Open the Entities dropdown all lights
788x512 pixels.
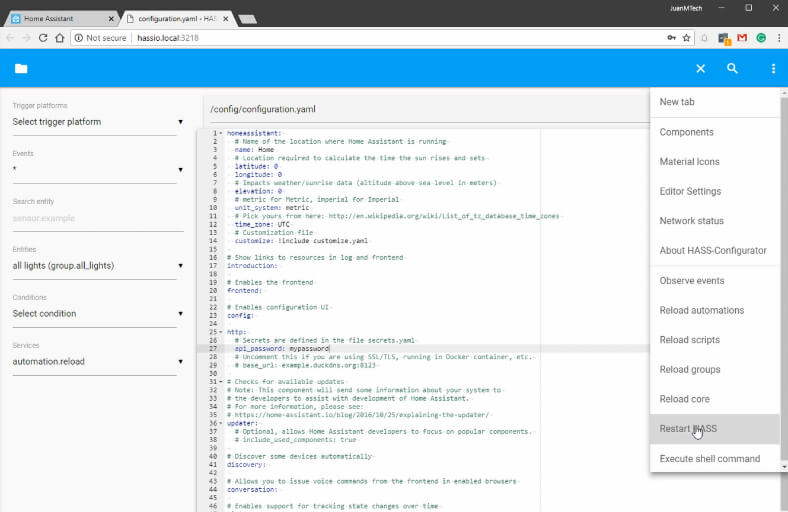97,266
